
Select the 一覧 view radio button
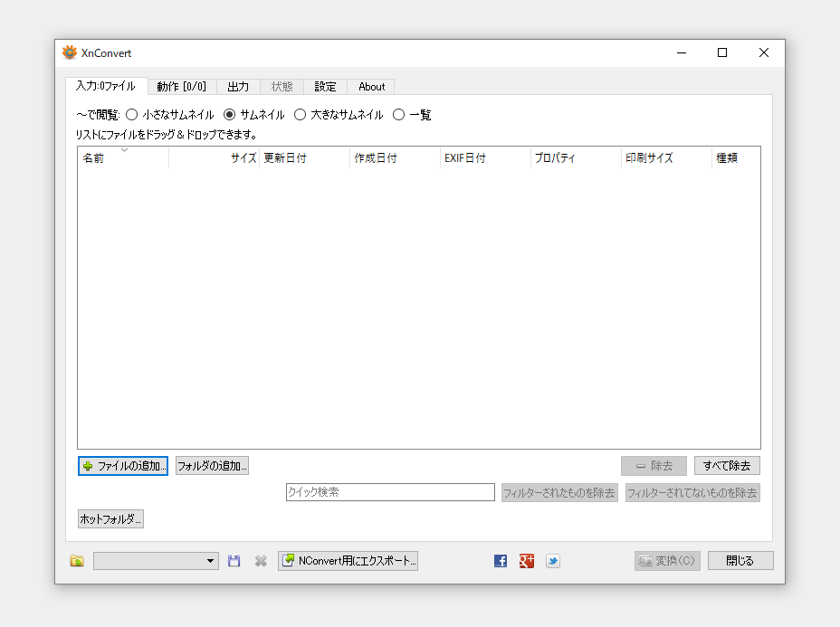coord(399,115)
